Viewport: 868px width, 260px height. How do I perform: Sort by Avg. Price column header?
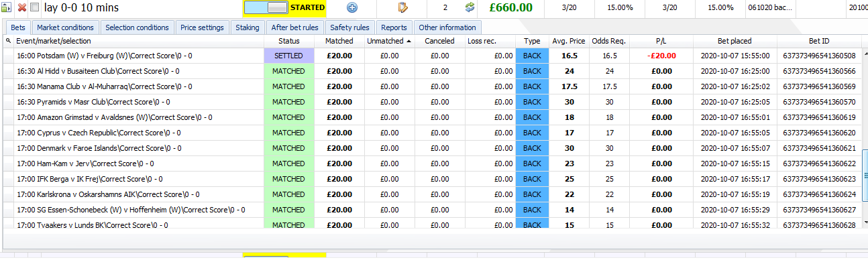coord(569,41)
